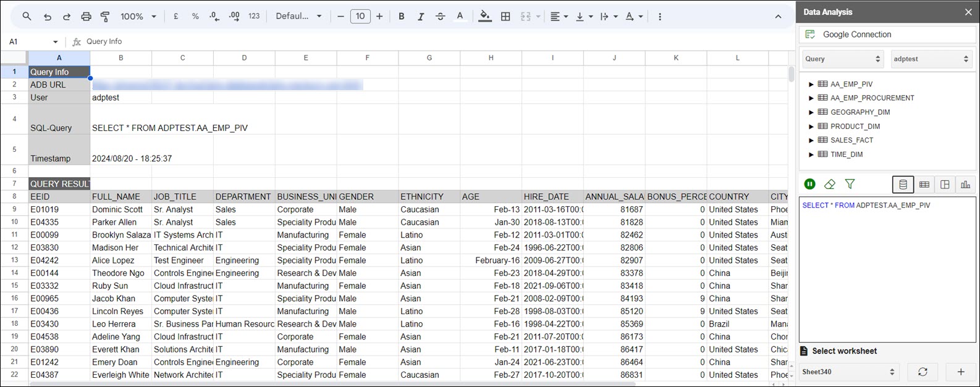
Task: Select the cell with Dominic Scott
Action: [121, 209]
